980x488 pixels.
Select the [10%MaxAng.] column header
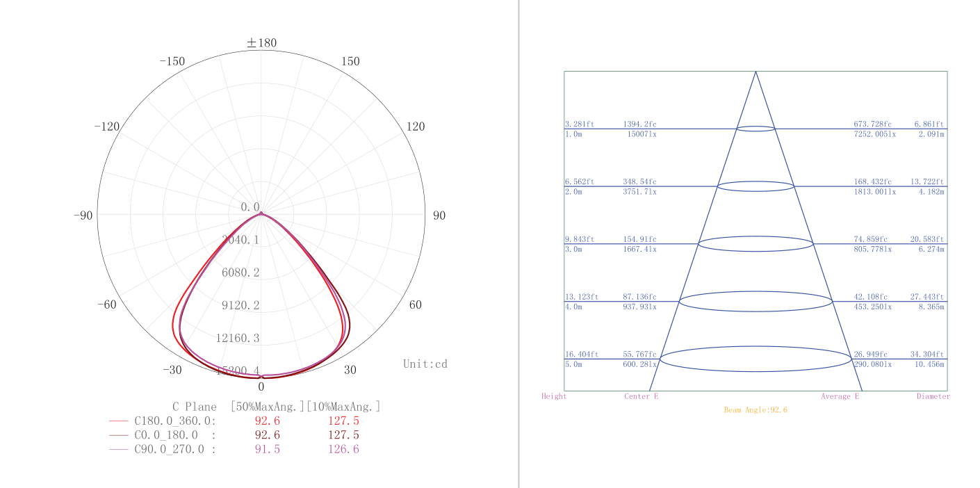343,407
